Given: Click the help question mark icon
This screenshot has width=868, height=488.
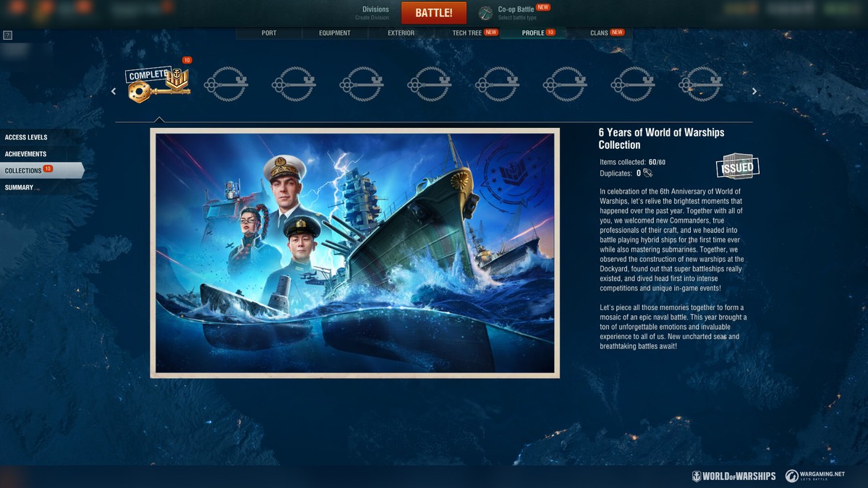Looking at the screenshot, I should [8, 35].
